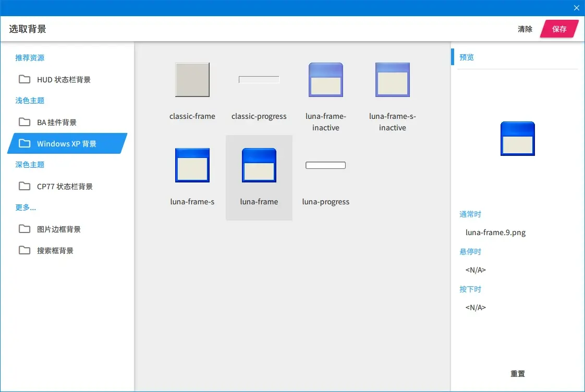This screenshot has width=585, height=392.
Task: Click the <N/A> value under 按下时
Action: (476, 308)
